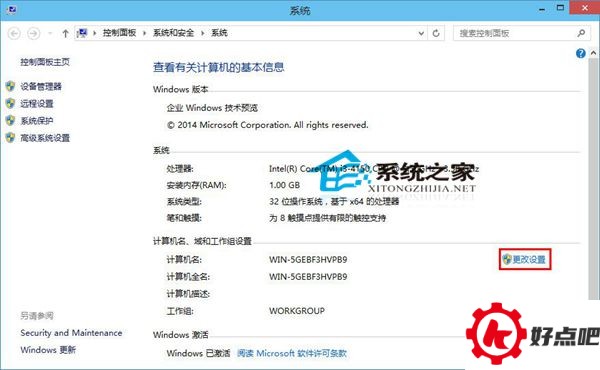This screenshot has height=370, width=600.
Task: Minimize the 系统 window
Action: [542, 8]
